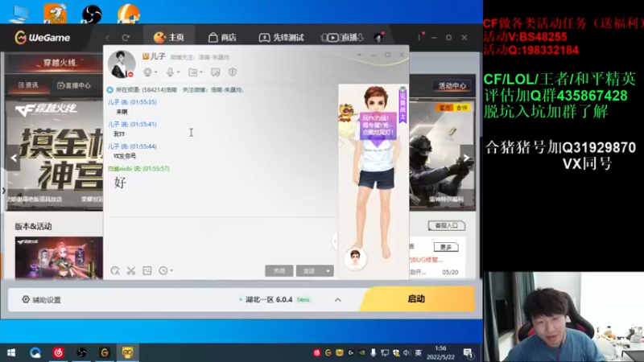The height and width of the screenshot is (362, 644).
Task: Open NetEase music taskbar icon
Action: pyautogui.click(x=58, y=352)
